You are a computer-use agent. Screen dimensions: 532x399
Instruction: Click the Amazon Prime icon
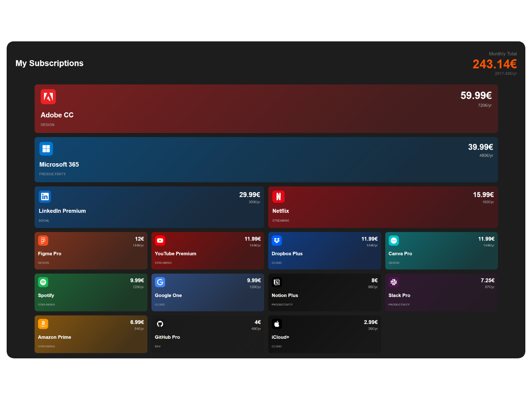[43, 324]
